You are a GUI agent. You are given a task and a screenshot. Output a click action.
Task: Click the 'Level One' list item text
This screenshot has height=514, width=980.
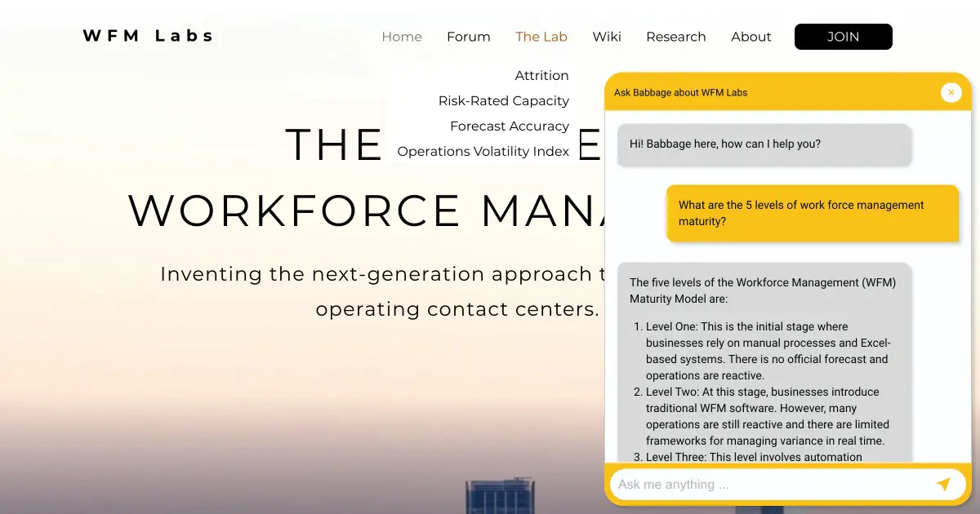pyautogui.click(x=768, y=351)
